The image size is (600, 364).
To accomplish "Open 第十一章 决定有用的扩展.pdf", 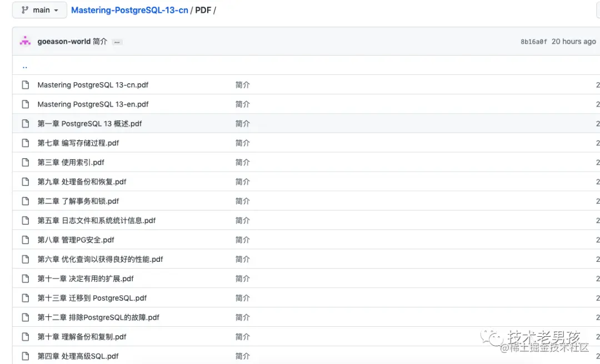I will coord(86,279).
